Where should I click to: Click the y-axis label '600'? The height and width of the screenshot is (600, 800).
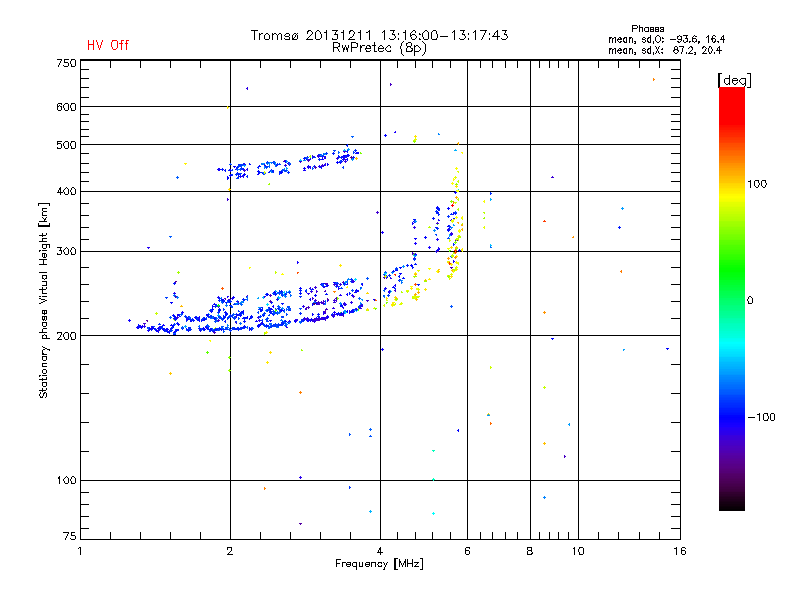coord(66,107)
